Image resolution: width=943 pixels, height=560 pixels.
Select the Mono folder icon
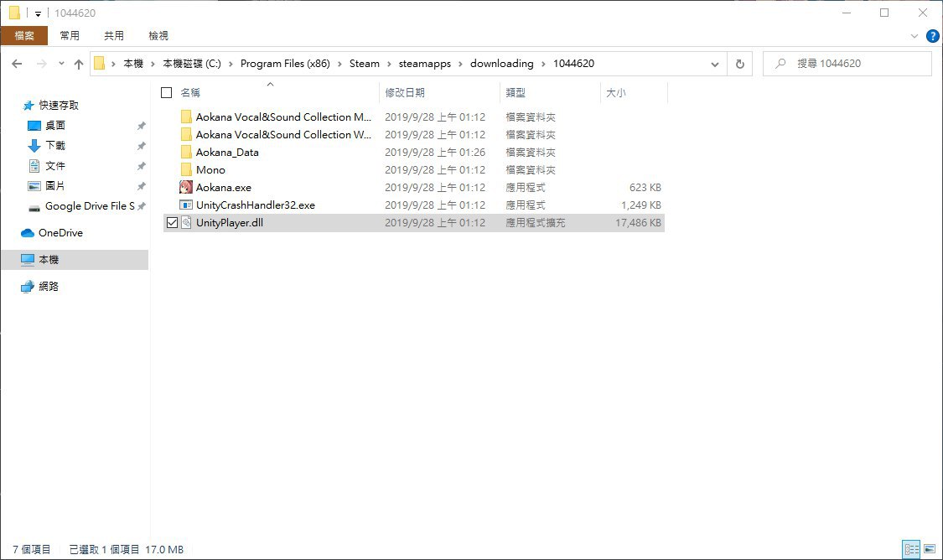[186, 169]
